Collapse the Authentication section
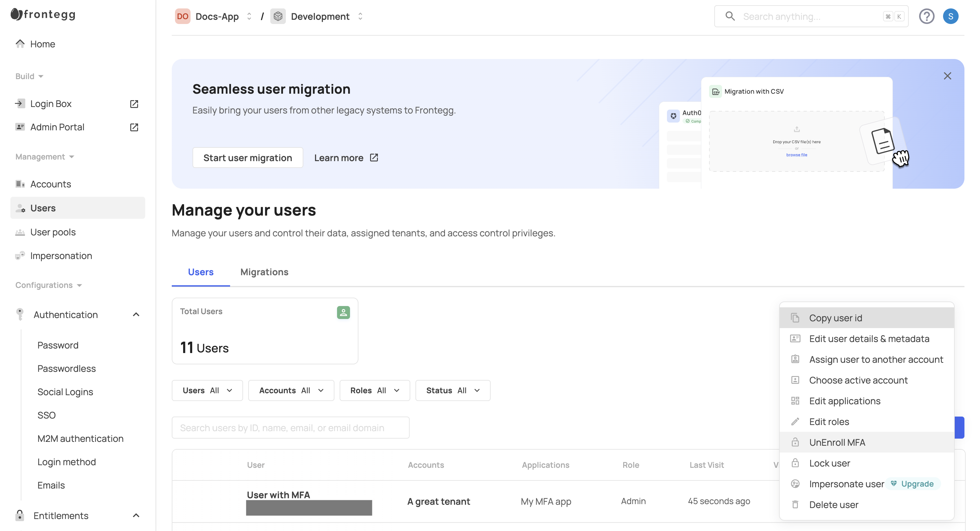The height and width of the screenshot is (531, 980). pos(136,314)
